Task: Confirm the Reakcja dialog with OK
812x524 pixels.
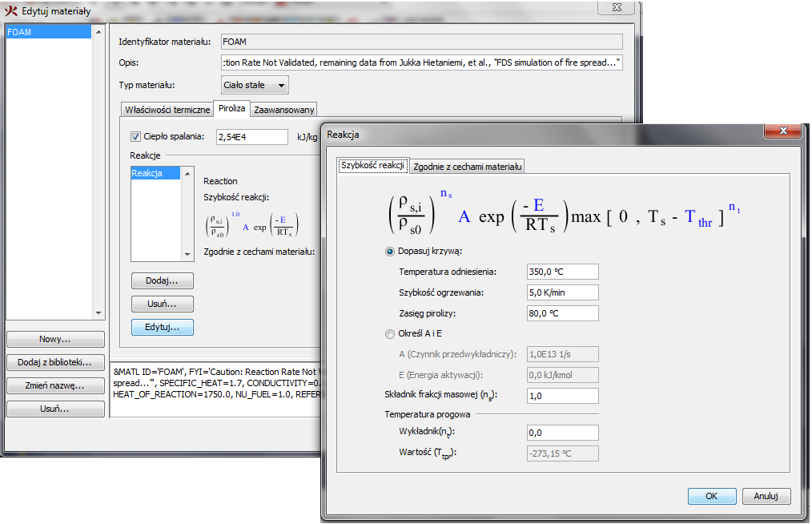Action: (x=712, y=497)
